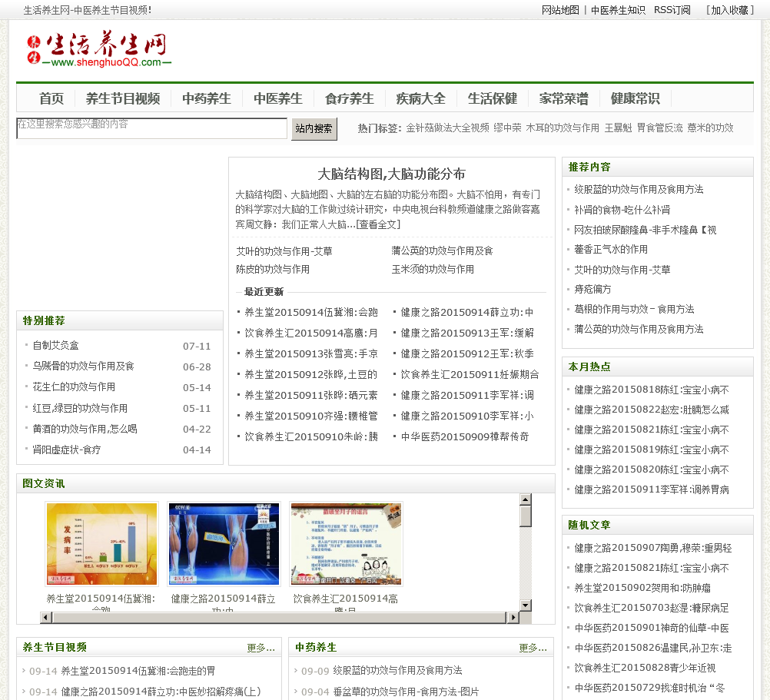Open 饮食养生汇20150828青少年近视 link
This screenshot has height=700, width=770.
point(645,668)
